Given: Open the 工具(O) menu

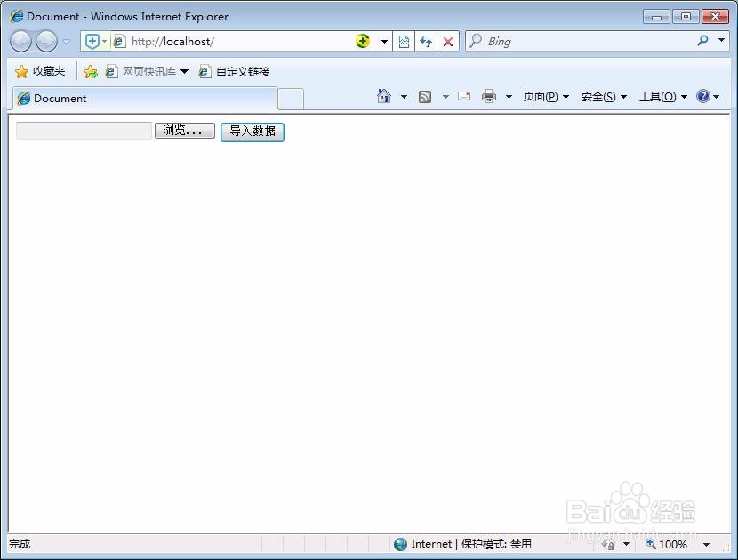Looking at the screenshot, I should (658, 96).
